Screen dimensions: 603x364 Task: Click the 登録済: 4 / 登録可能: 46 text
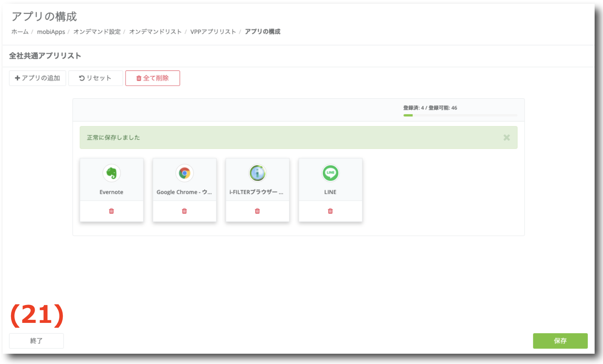point(430,108)
